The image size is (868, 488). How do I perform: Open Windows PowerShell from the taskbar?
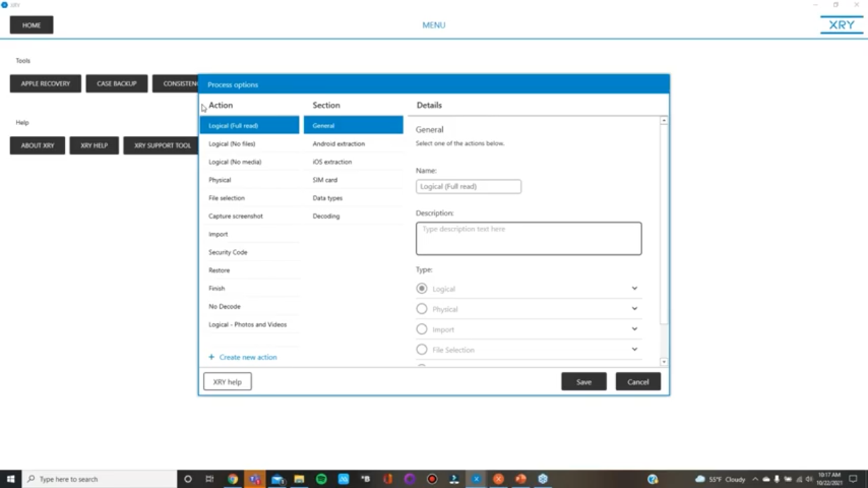pyautogui.click(x=454, y=478)
